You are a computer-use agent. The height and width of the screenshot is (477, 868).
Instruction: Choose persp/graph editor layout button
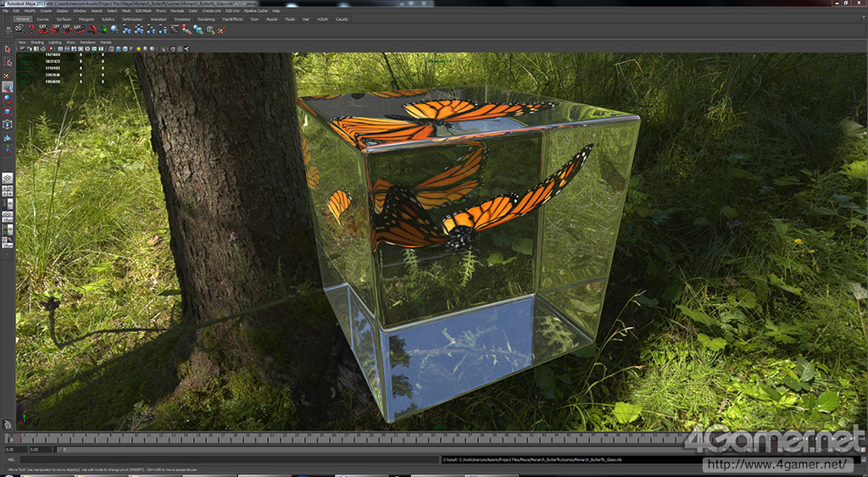[7, 216]
